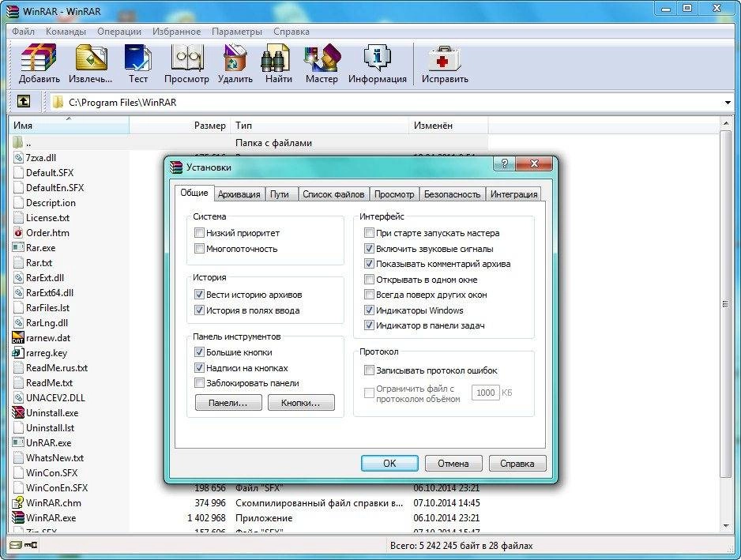Viewport: 741px width, 560px height.
Task: Toggle Индикатор в панели задач checkbox
Action: click(369, 325)
